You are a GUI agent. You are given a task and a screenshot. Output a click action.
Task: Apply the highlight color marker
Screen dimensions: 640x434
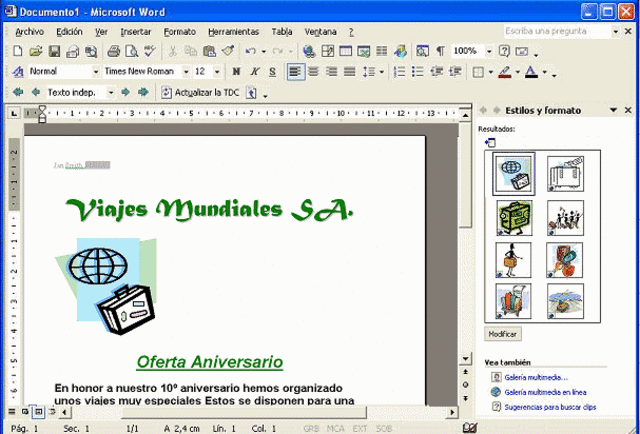(x=505, y=72)
